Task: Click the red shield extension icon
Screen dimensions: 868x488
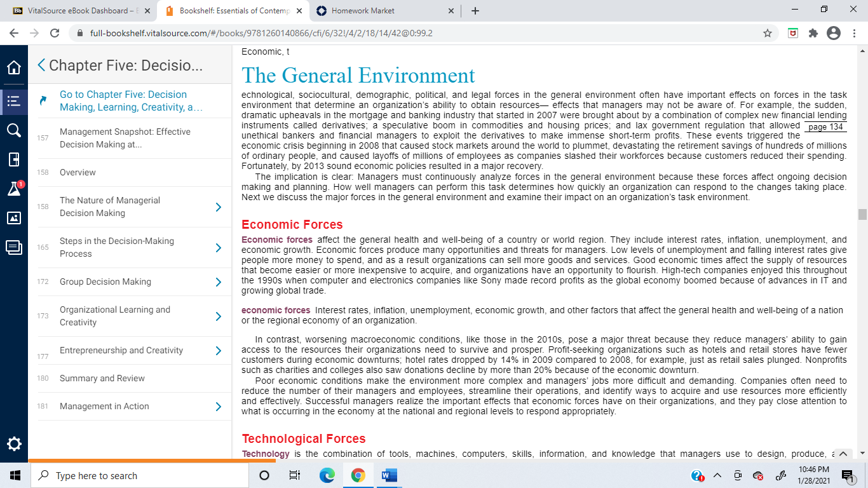Action: (x=793, y=33)
